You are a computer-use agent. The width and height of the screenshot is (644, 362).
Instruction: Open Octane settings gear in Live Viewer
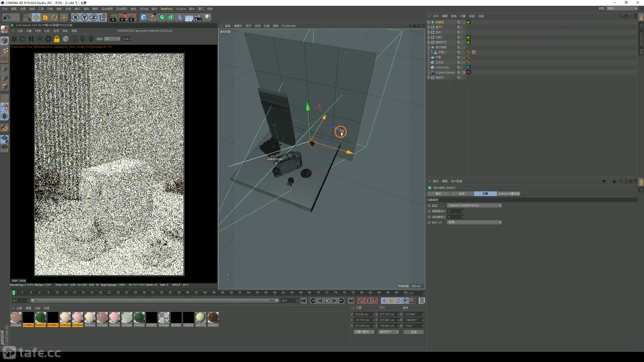(x=48, y=39)
